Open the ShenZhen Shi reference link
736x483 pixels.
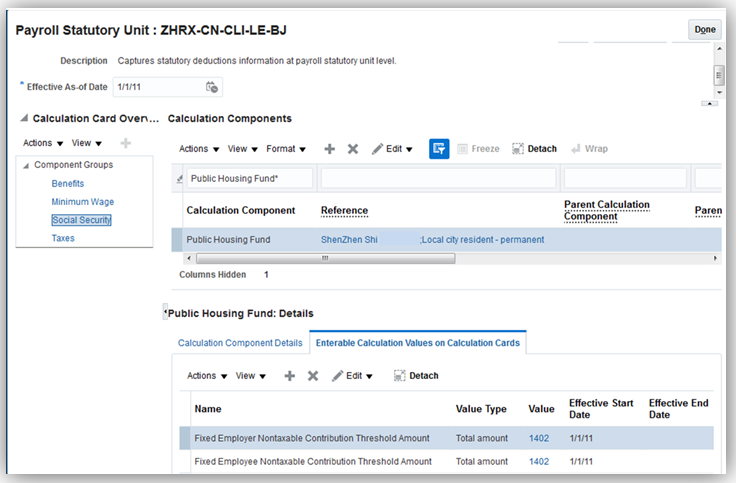point(432,240)
